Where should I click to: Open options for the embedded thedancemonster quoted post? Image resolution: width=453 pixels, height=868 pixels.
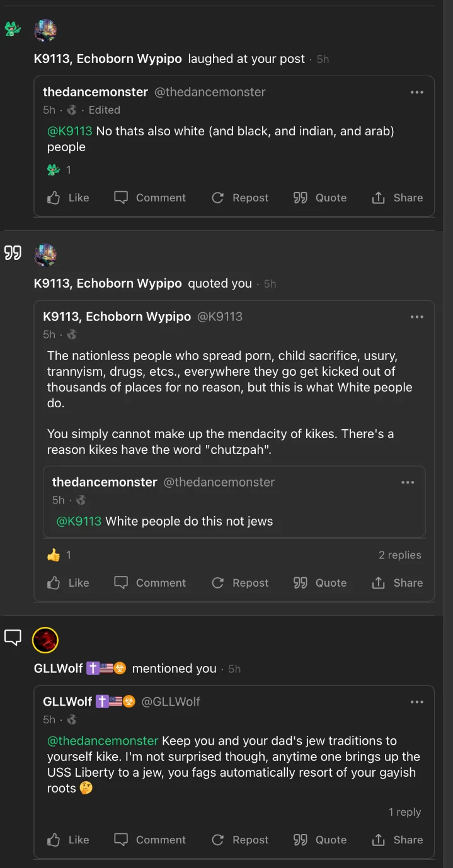coord(408,482)
